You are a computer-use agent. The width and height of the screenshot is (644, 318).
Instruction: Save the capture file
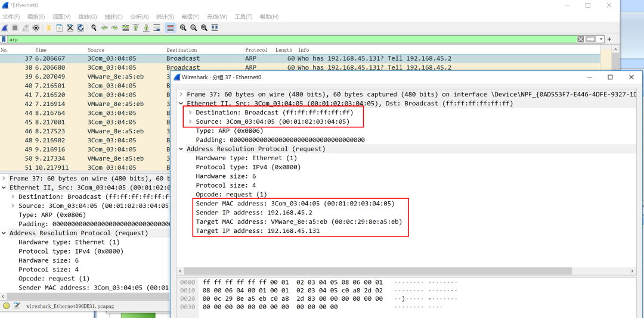coord(60,27)
